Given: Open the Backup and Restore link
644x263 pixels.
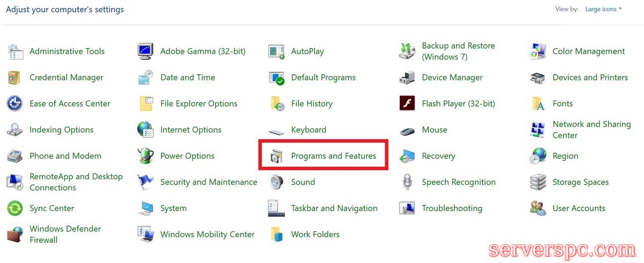Looking at the screenshot, I should 458,51.
